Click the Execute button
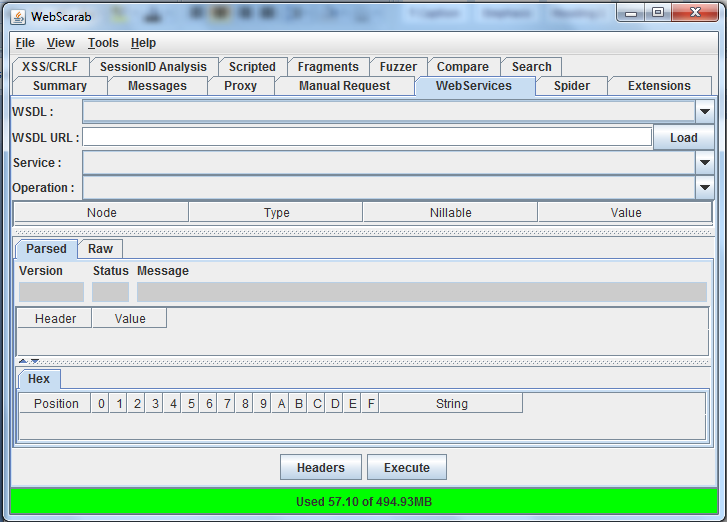 point(407,467)
